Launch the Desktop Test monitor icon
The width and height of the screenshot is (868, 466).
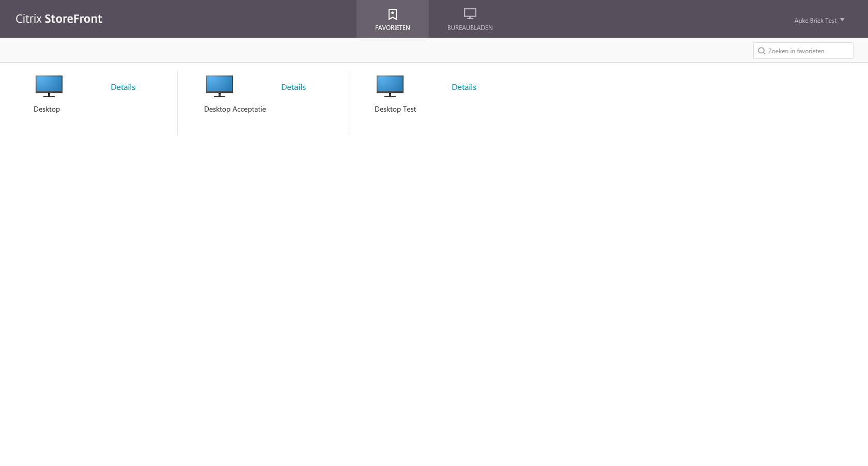390,86
